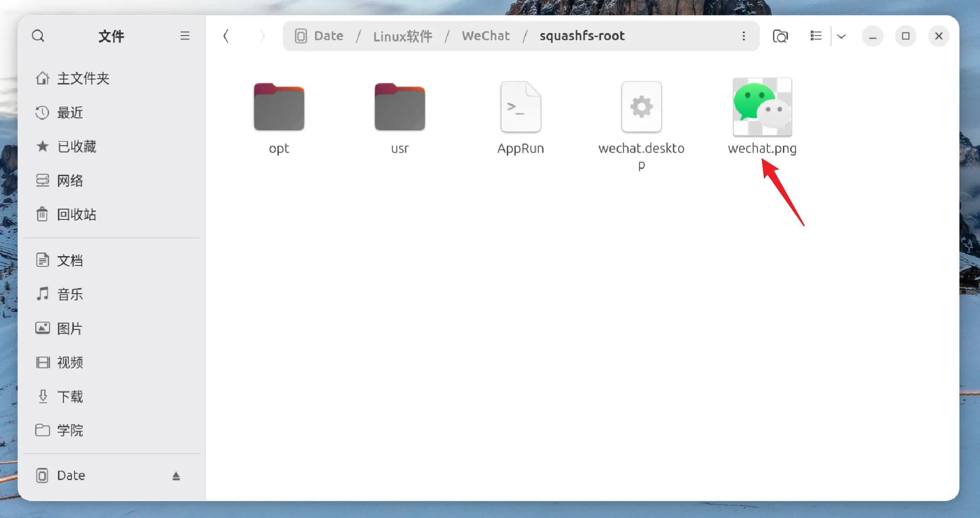Open 学院 folder bookmark in sidebar

pos(112,430)
